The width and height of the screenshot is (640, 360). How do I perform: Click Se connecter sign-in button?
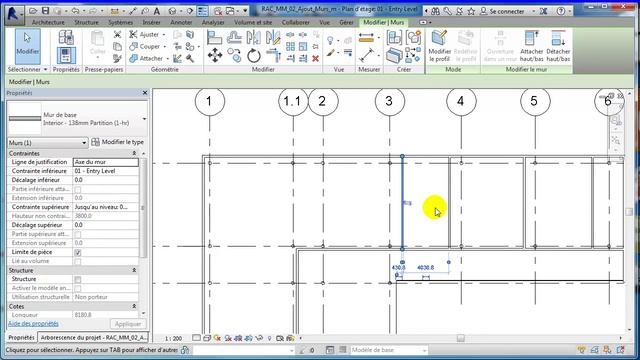click(x=502, y=11)
